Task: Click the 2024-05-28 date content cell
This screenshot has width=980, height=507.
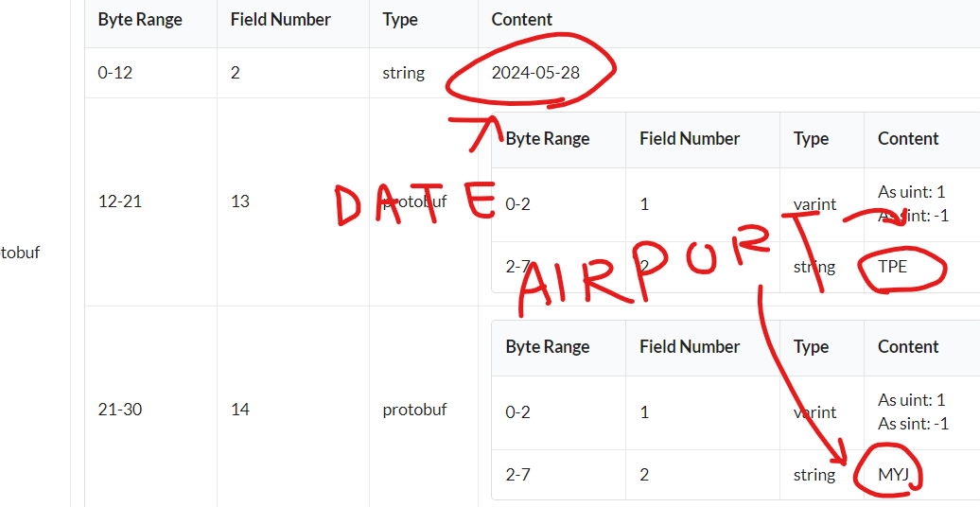Action: pyautogui.click(x=535, y=73)
